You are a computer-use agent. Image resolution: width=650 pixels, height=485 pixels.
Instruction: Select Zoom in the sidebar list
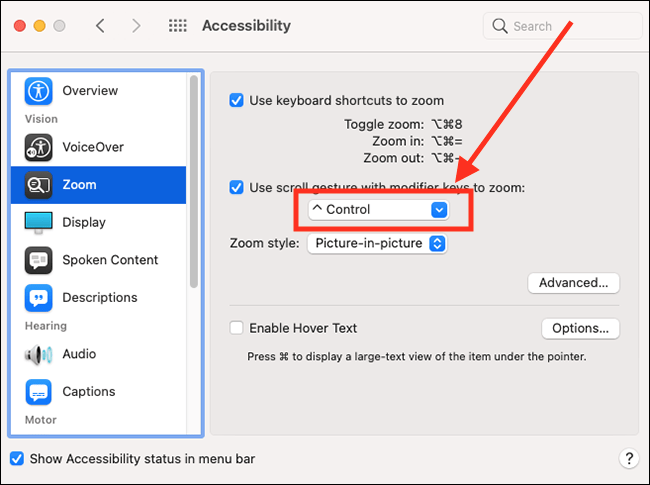tap(98, 185)
